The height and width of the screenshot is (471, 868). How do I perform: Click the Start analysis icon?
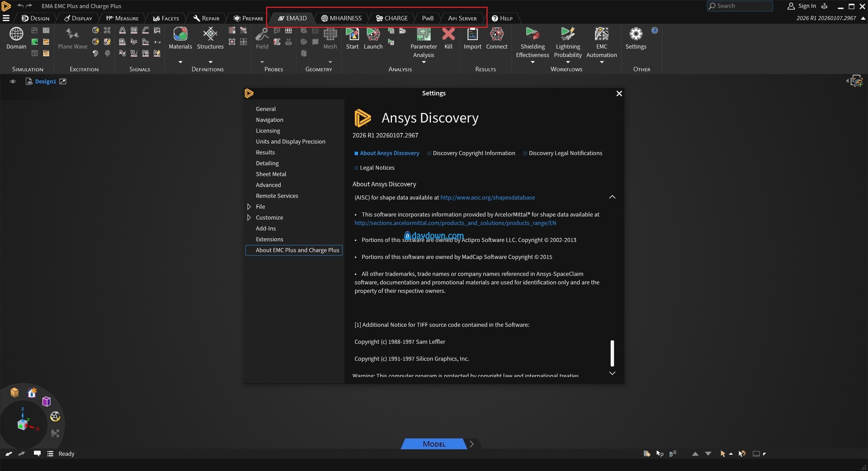point(352,34)
